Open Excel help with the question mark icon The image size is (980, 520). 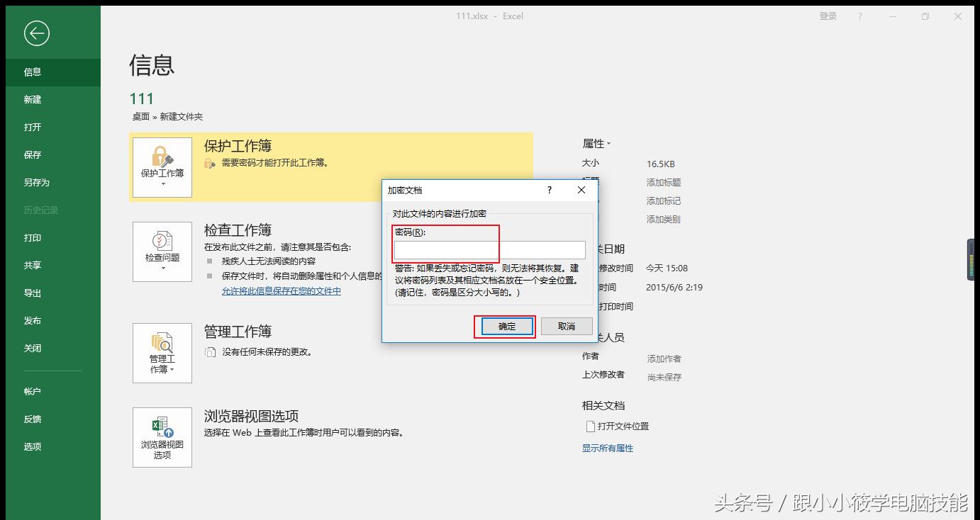coord(859,16)
